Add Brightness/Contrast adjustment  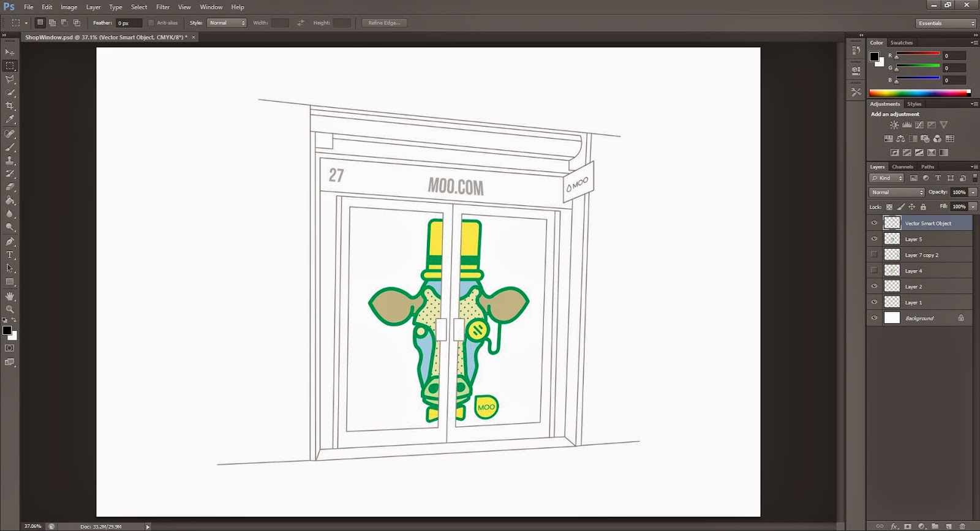894,125
